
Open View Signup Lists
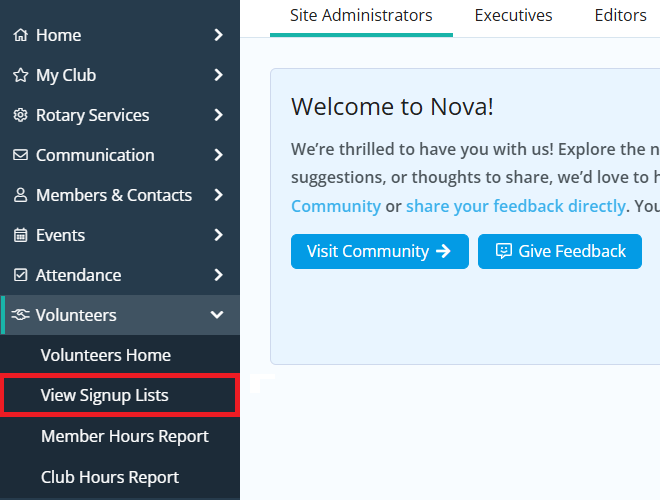120,395
